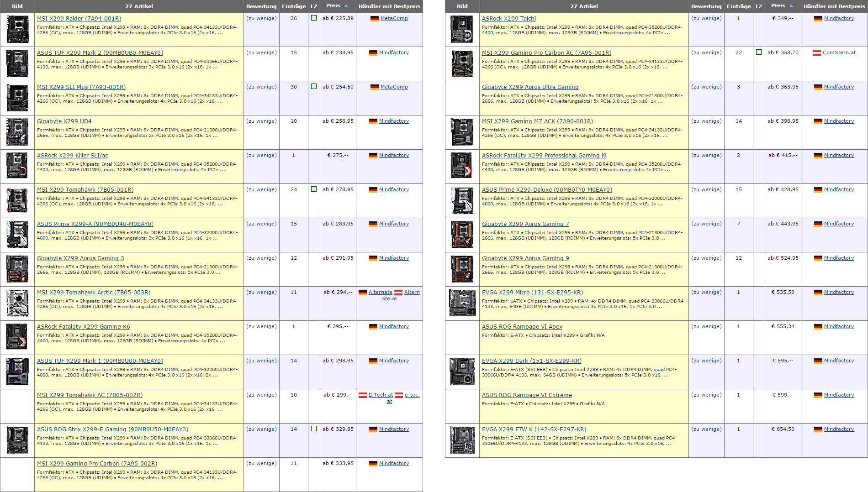Viewport: 868px width, 492px height.
Task: Sort left table by Preis arrow
Action: 346,6
